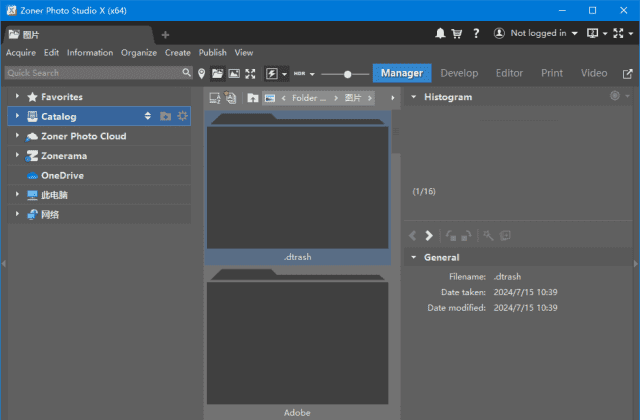640x420 pixels.
Task: Click the magic wand auto-enhance icon
Action: point(488,236)
